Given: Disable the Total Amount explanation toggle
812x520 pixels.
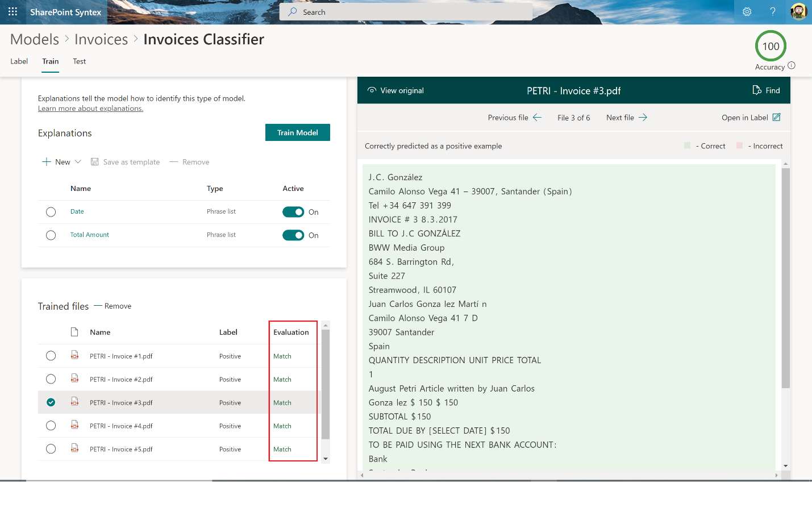Looking at the screenshot, I should (x=293, y=235).
